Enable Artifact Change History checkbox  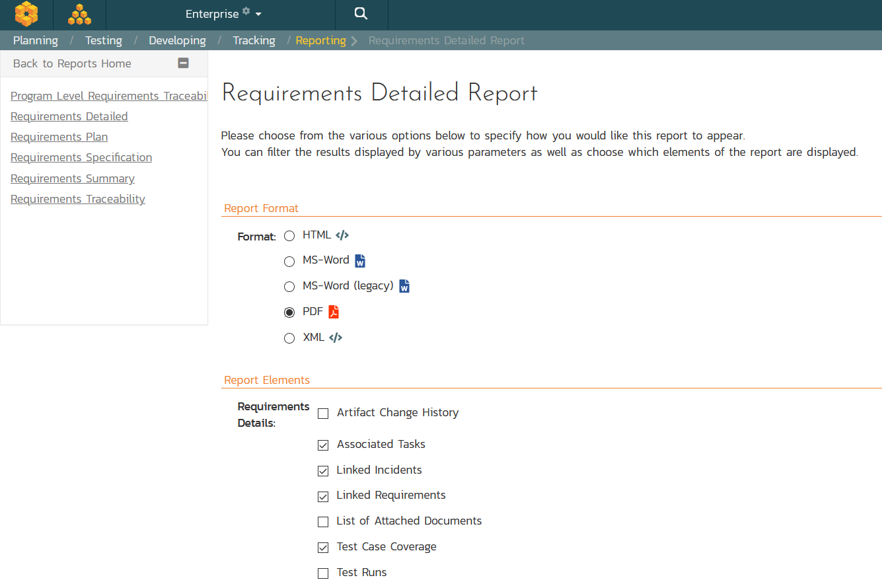pos(323,414)
